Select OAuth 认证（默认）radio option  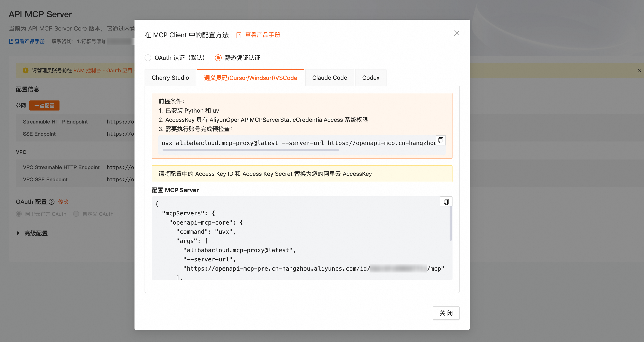[x=148, y=58]
